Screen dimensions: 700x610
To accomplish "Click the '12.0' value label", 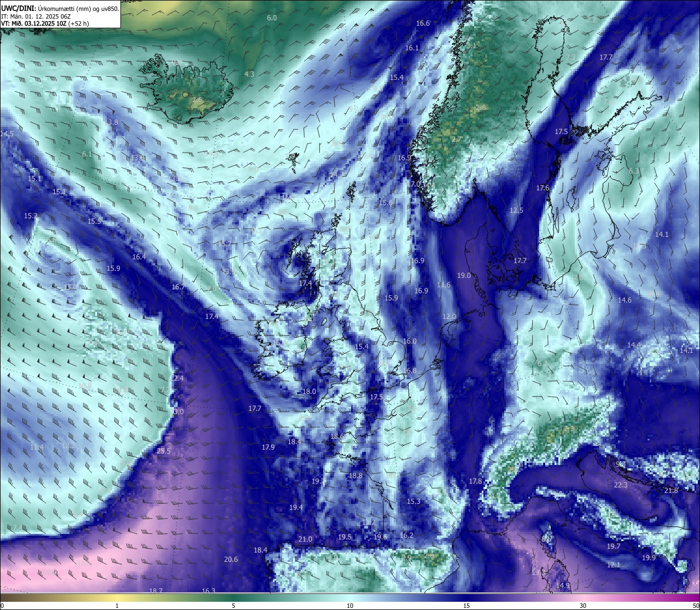I will (x=449, y=317).
